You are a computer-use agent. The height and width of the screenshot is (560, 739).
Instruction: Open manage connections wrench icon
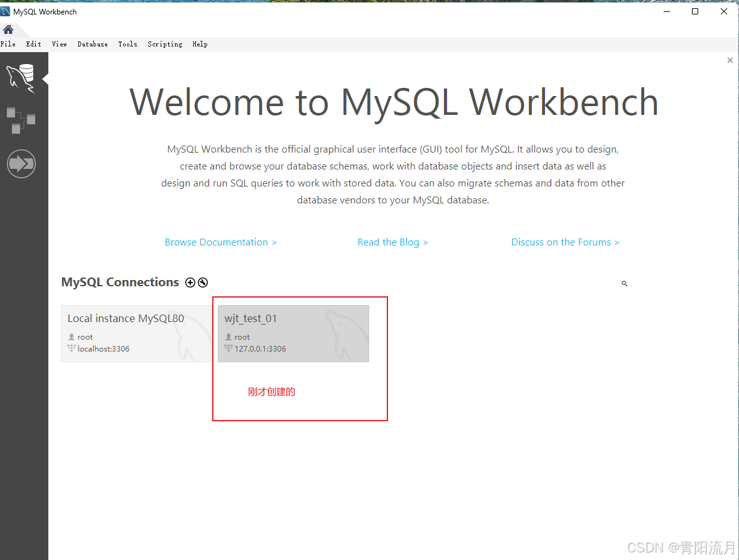pos(203,283)
